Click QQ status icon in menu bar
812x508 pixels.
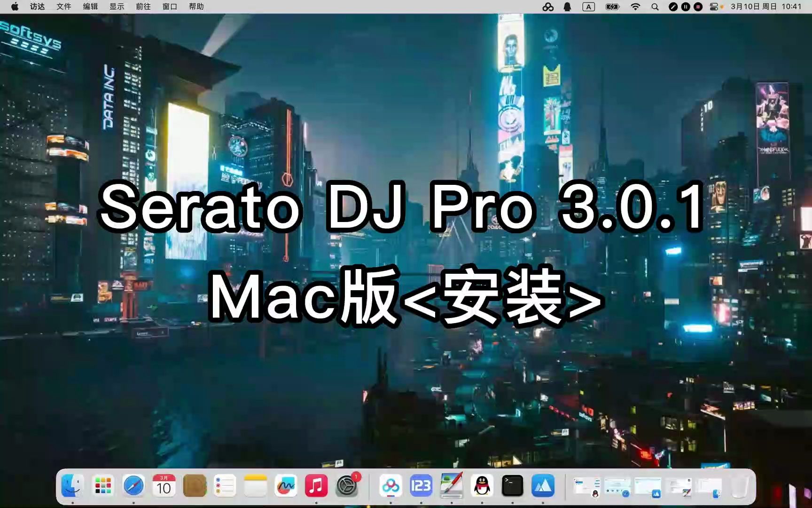point(568,7)
